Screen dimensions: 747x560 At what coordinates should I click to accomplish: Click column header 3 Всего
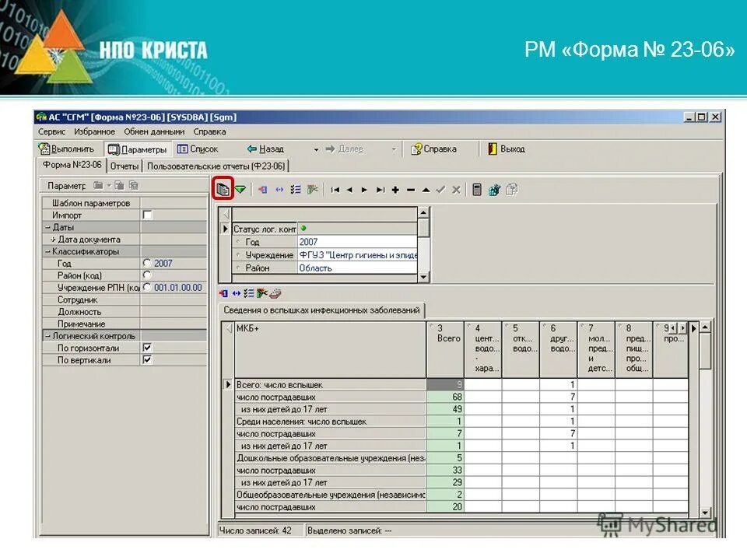tap(445, 349)
